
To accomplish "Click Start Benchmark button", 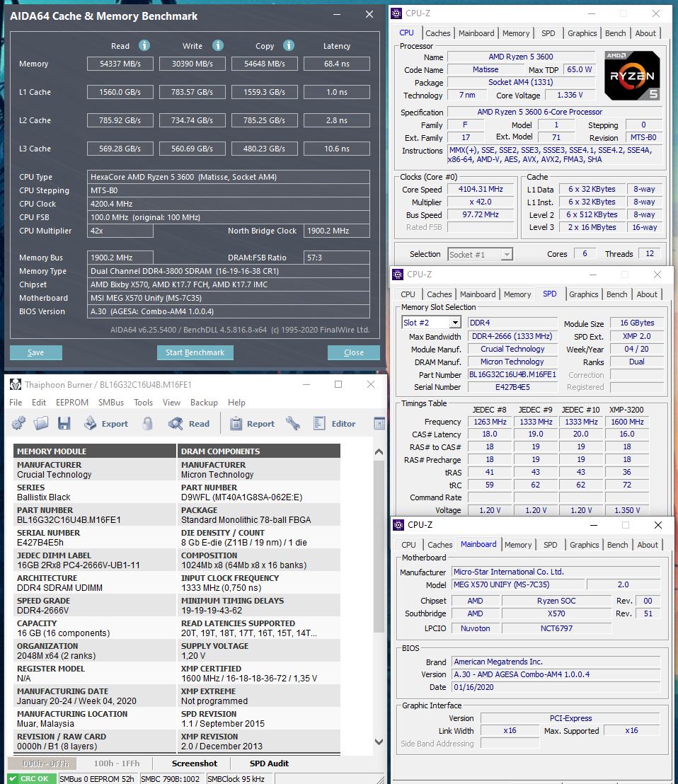I will (x=195, y=352).
